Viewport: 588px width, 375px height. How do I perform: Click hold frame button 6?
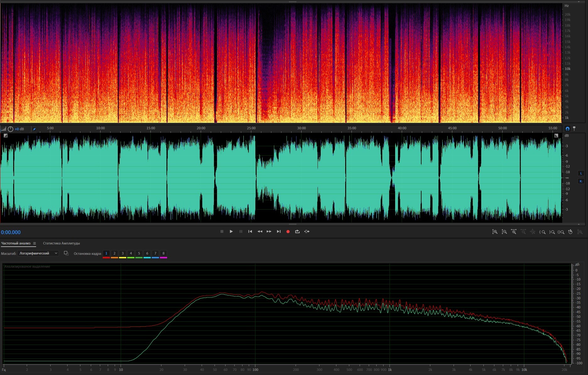(x=147, y=253)
